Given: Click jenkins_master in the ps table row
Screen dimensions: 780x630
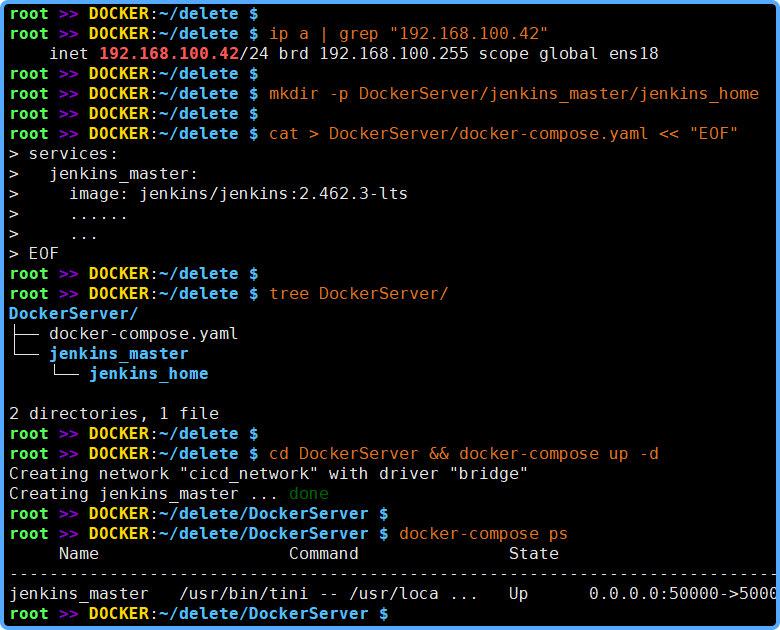Looking at the screenshot, I should point(79,594).
